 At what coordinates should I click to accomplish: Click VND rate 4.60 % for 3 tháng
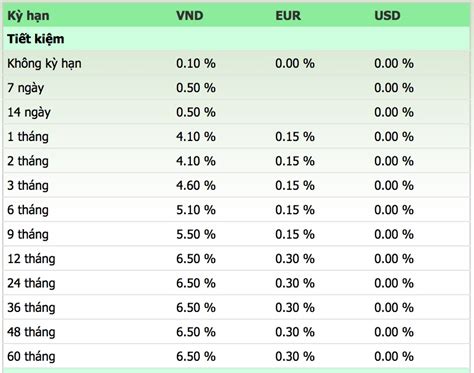coord(196,185)
